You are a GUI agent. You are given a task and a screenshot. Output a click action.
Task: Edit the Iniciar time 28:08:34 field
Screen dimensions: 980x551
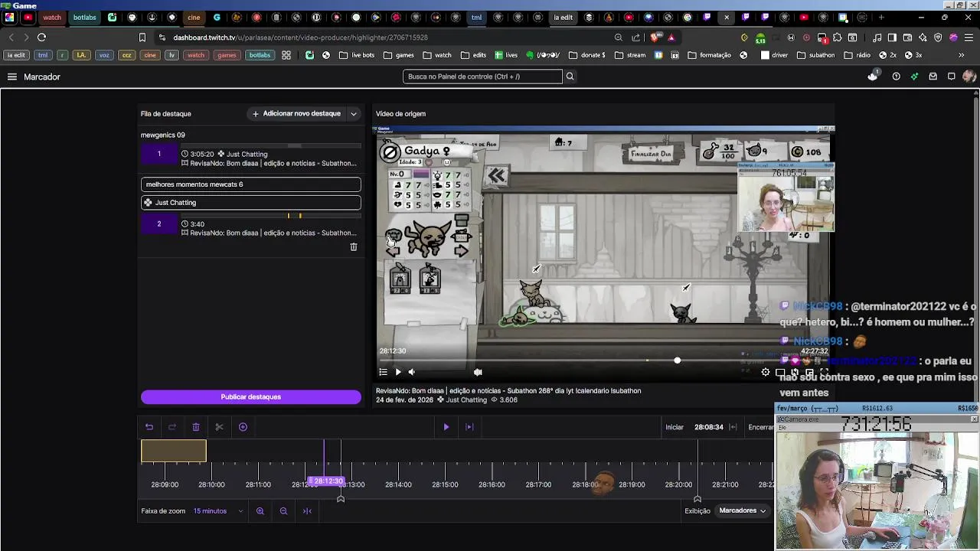[x=708, y=427]
